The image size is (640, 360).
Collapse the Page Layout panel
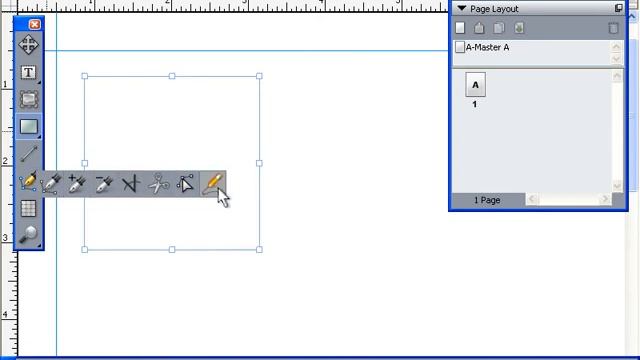coord(462,8)
